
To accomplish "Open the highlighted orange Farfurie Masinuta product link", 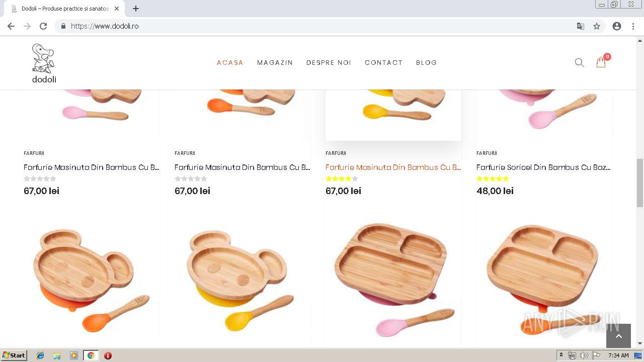I will pos(393,167).
